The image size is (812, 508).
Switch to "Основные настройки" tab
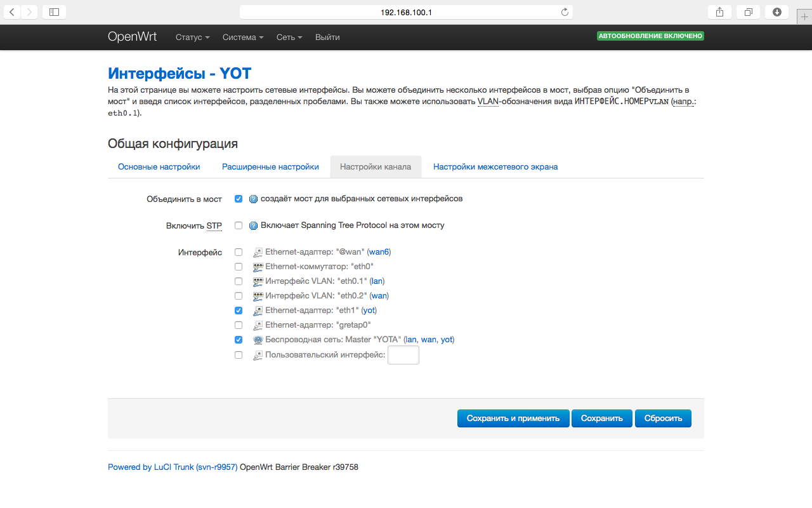[159, 166]
